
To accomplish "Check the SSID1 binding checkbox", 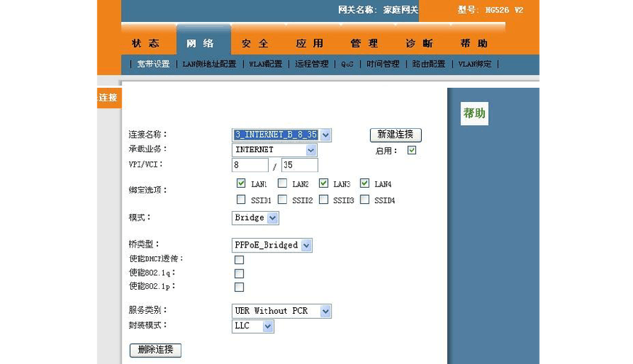I will [241, 199].
